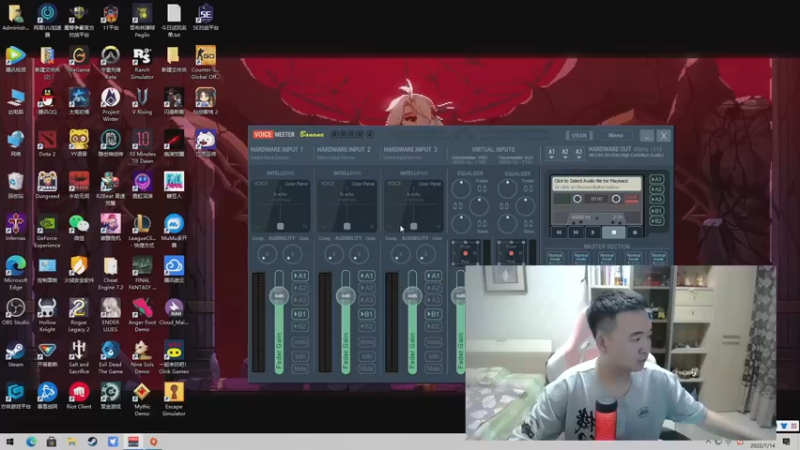Image resolution: width=800 pixels, height=450 pixels.
Task: Open Counter-Strike Global Offensive icon
Action: 205,62
